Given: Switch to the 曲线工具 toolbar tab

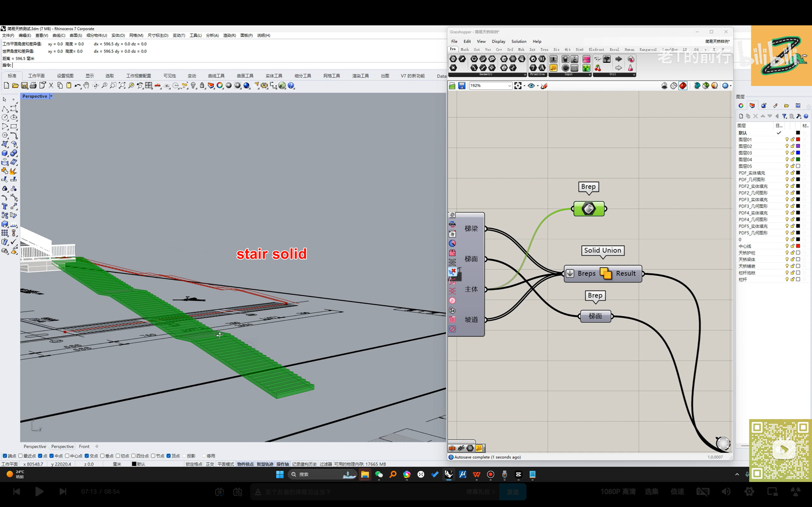Looking at the screenshot, I should coord(216,76).
